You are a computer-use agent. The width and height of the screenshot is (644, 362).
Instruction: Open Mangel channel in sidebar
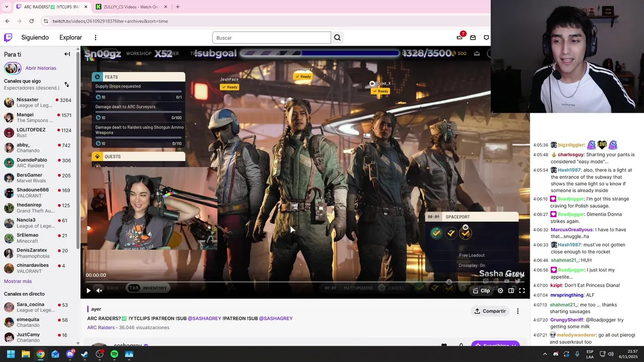[38, 118]
